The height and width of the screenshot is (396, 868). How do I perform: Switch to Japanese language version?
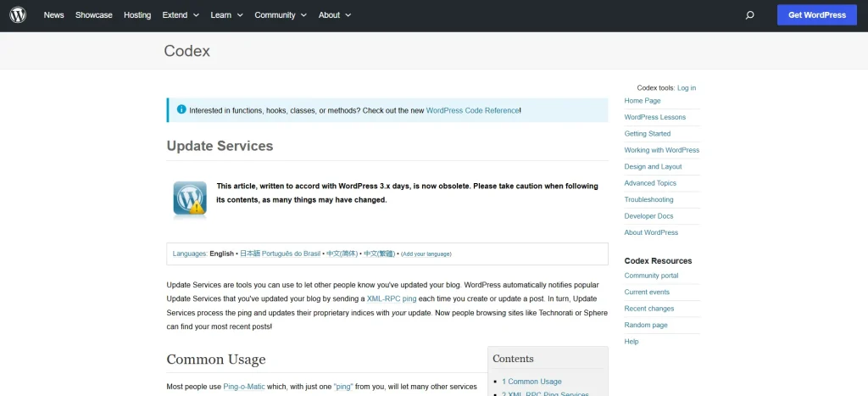tap(250, 254)
